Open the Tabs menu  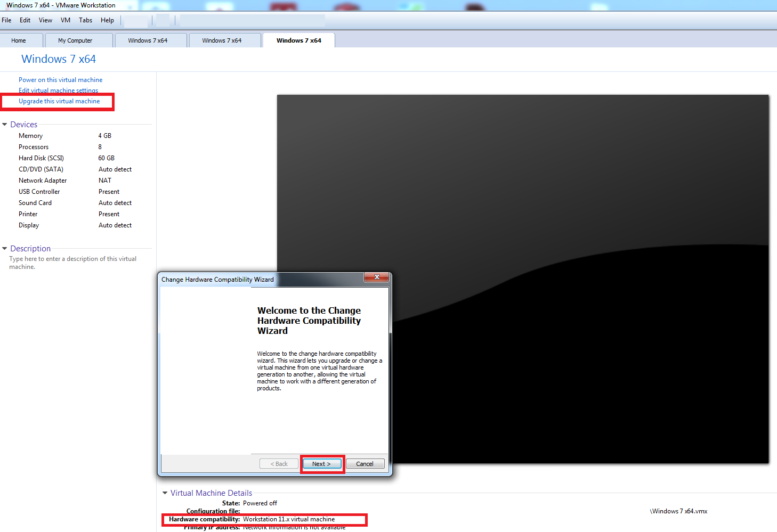(85, 20)
